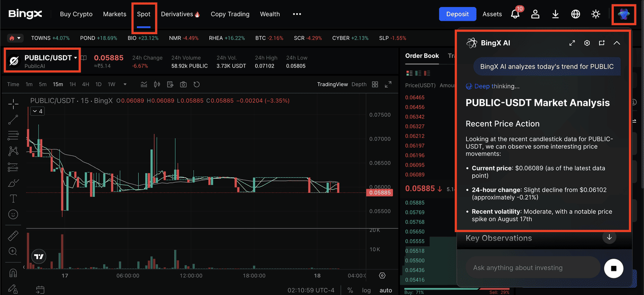Open the emoji icons tool
This screenshot has height=295, width=644.
tap(13, 214)
